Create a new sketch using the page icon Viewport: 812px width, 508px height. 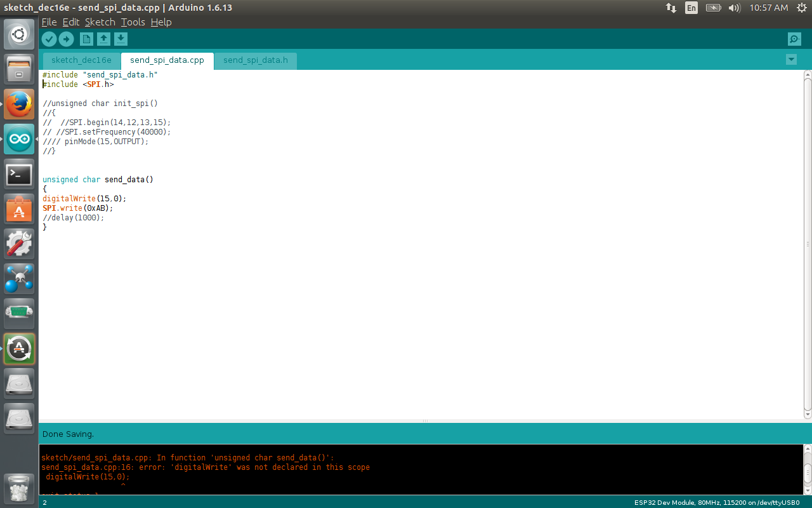tap(86, 39)
